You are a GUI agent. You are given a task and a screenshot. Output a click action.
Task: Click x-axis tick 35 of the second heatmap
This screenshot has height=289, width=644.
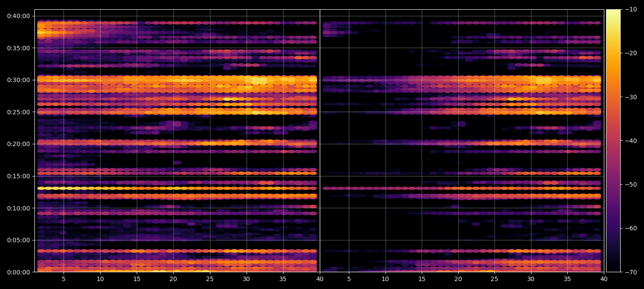pos(568,279)
